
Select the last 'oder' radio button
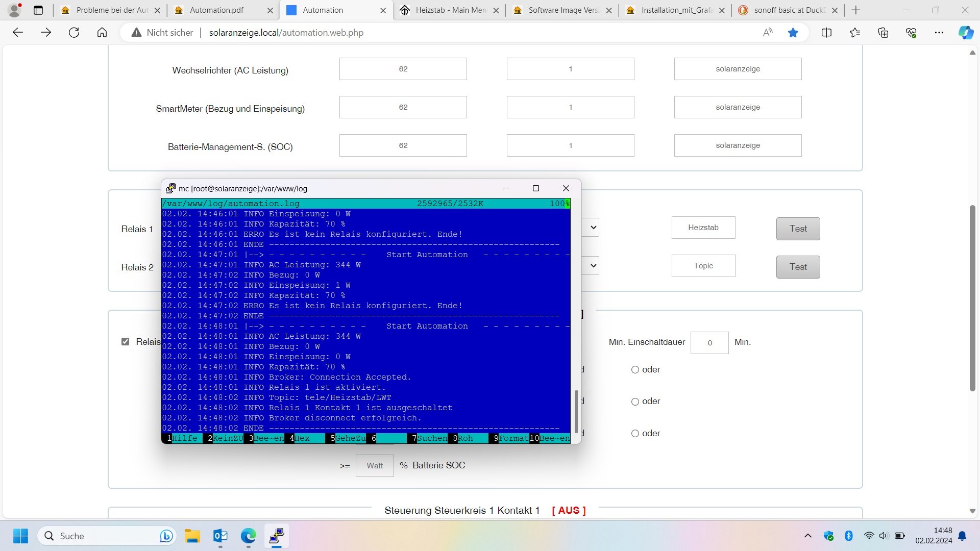pyautogui.click(x=635, y=434)
